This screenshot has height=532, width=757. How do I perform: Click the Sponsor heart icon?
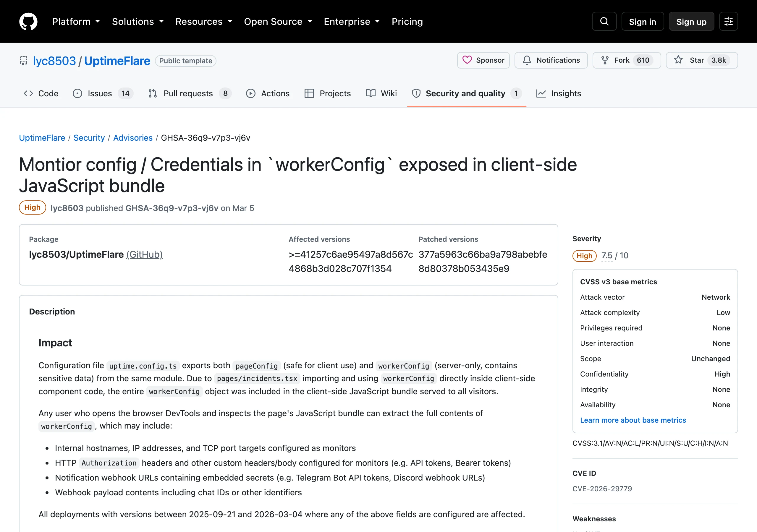pyautogui.click(x=467, y=60)
